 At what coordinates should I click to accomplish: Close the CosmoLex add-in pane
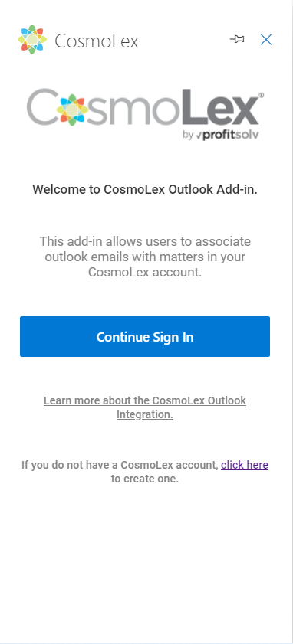pos(266,39)
